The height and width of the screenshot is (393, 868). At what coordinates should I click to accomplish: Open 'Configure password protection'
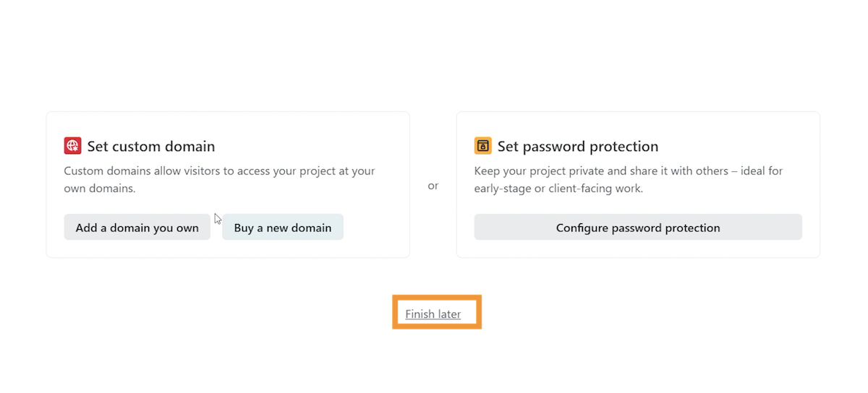coord(638,227)
